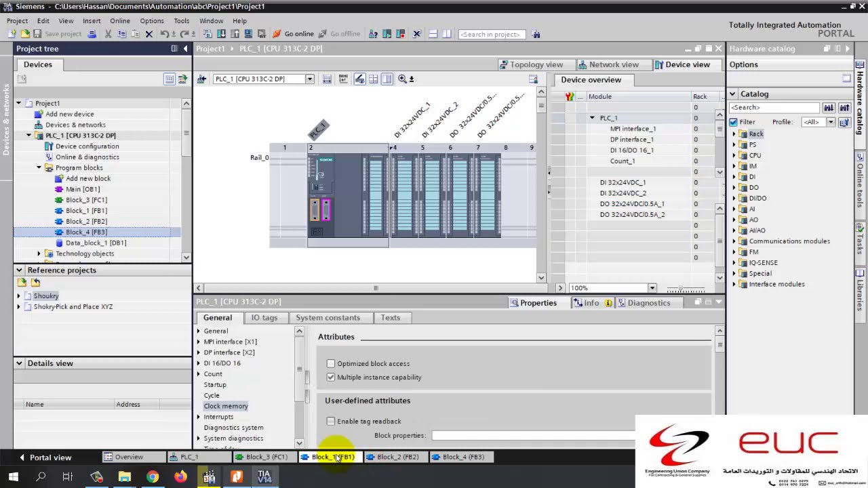Click the Undo arrow icon
The image size is (868, 488).
tap(164, 34)
